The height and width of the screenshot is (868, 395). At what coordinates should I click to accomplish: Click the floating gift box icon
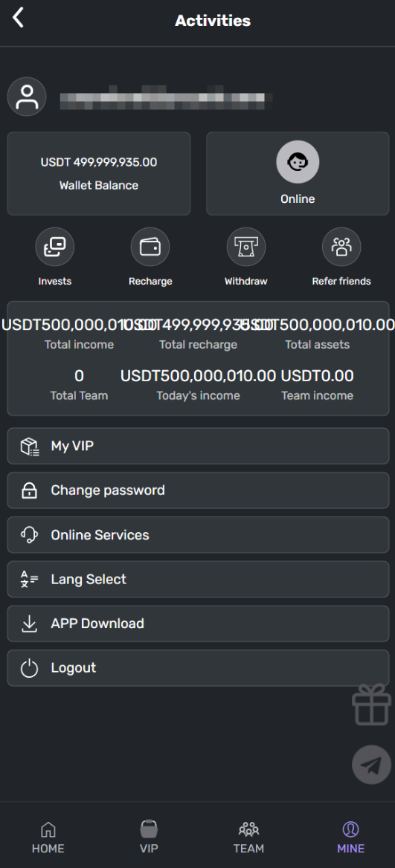(372, 705)
